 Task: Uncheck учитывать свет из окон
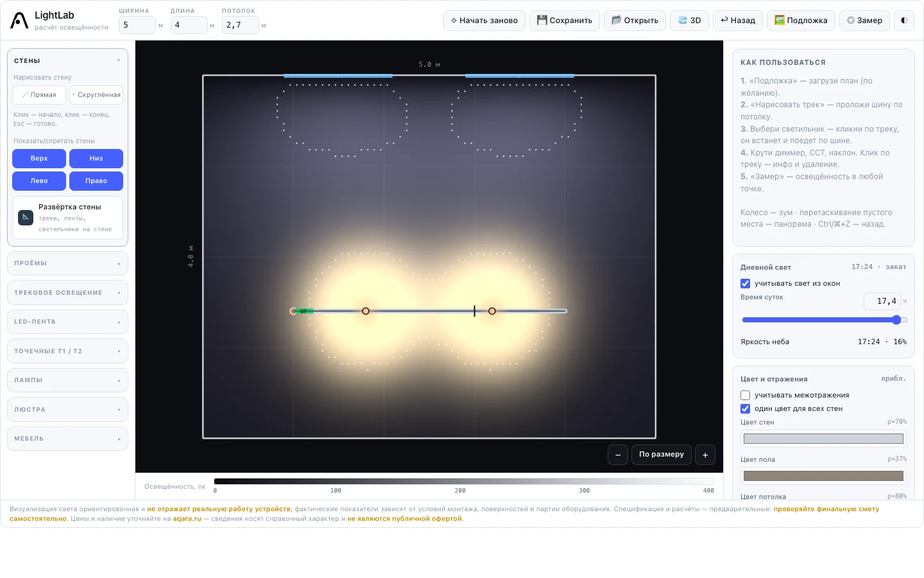point(745,283)
